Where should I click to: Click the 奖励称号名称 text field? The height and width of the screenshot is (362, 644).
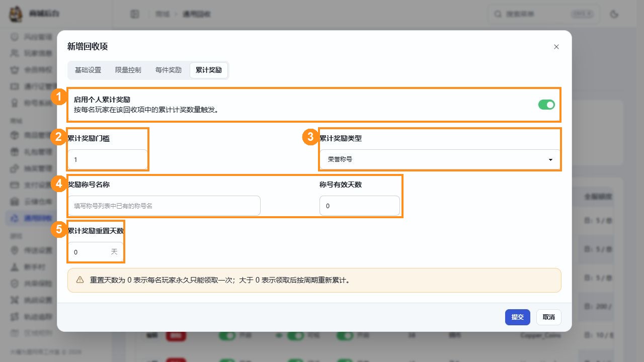coord(164,206)
